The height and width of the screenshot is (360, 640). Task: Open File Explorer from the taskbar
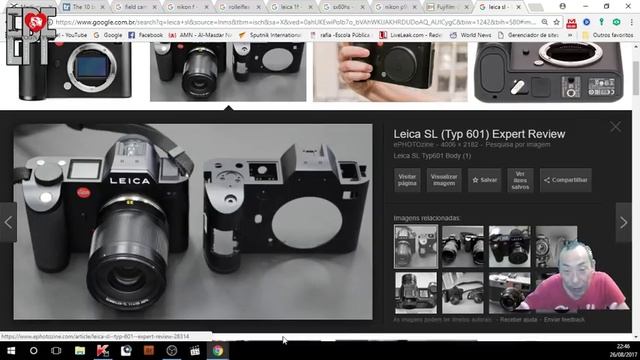(x=80, y=351)
